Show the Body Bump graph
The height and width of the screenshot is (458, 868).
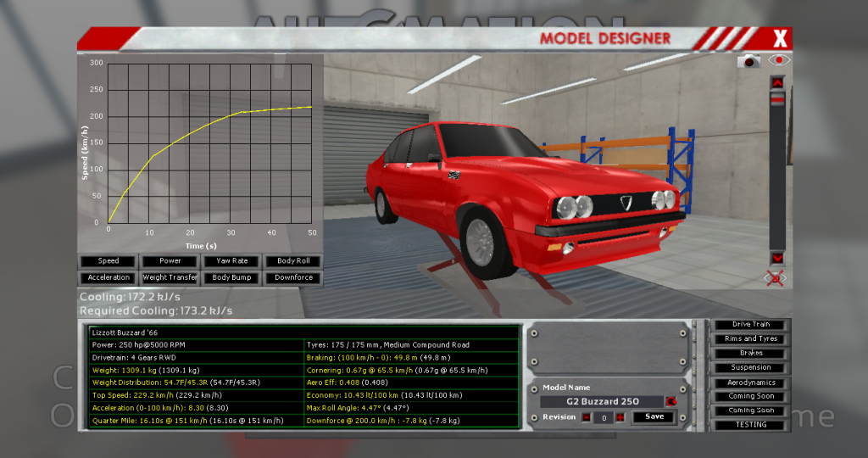pyautogui.click(x=232, y=277)
